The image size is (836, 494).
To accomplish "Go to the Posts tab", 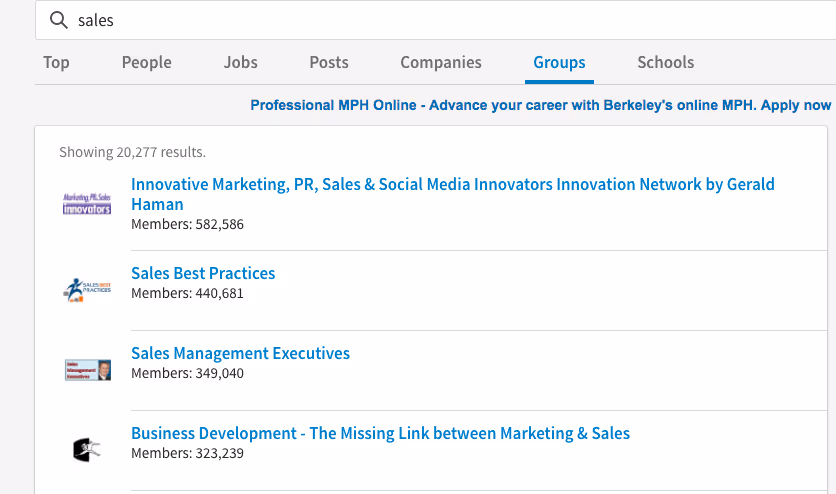I will click(329, 62).
